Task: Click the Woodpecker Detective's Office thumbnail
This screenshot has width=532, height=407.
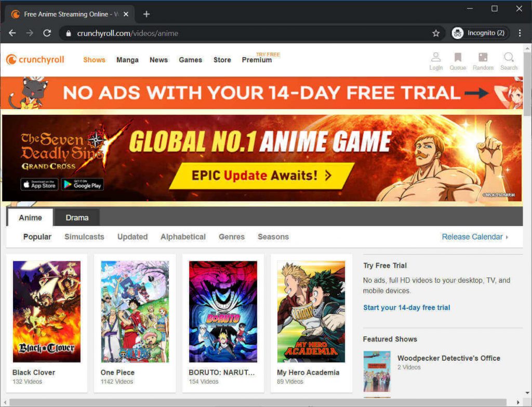Action: (377, 371)
